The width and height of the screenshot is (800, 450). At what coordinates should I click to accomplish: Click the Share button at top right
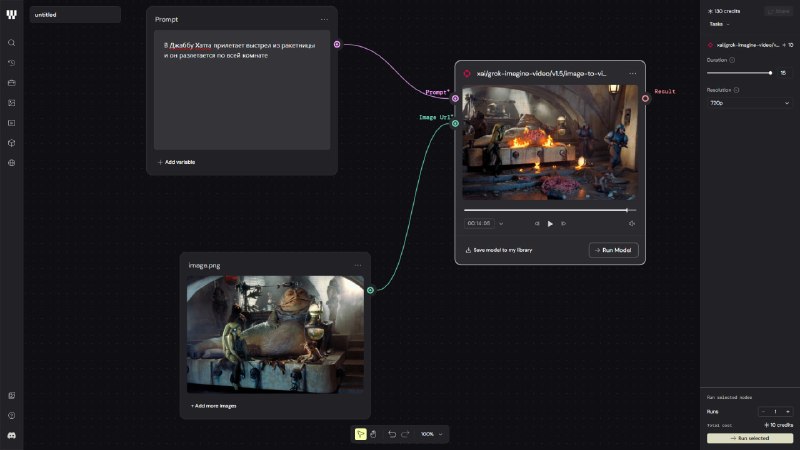[x=779, y=11]
